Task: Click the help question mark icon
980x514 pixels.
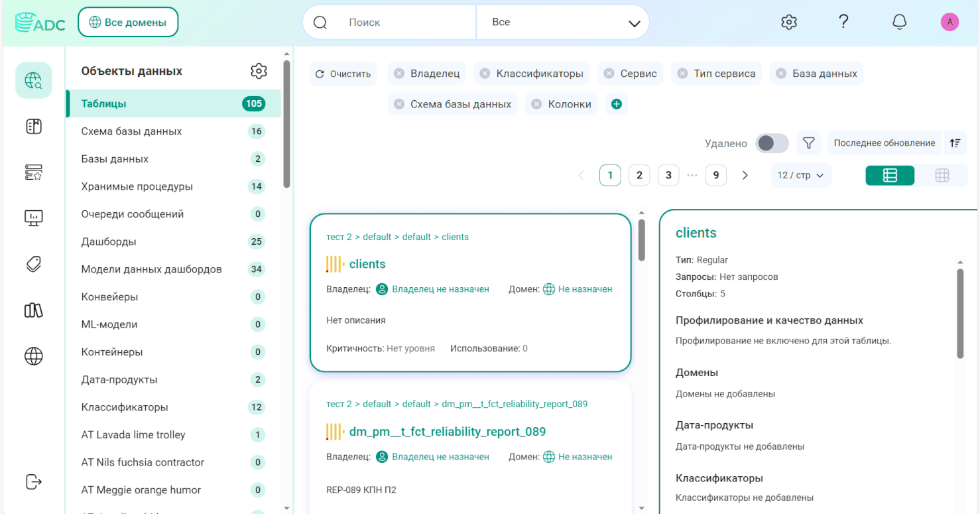Action: tap(843, 22)
